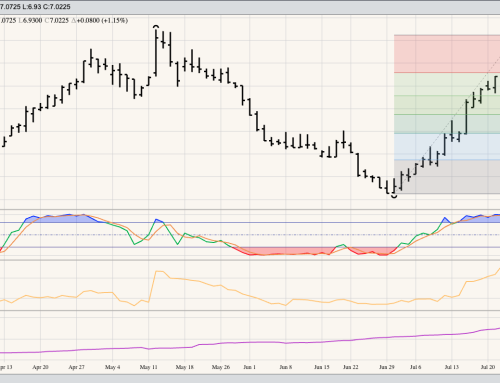This screenshot has width=500, height=383.
Task: Click the Jun 15 date label
Action: [x=322, y=367]
